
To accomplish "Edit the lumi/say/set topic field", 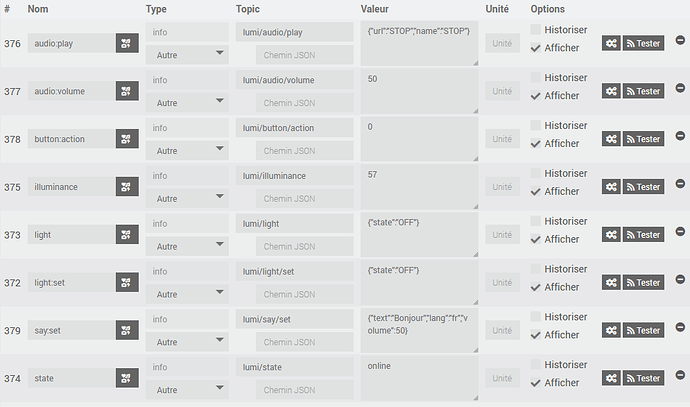I will tap(294, 320).
